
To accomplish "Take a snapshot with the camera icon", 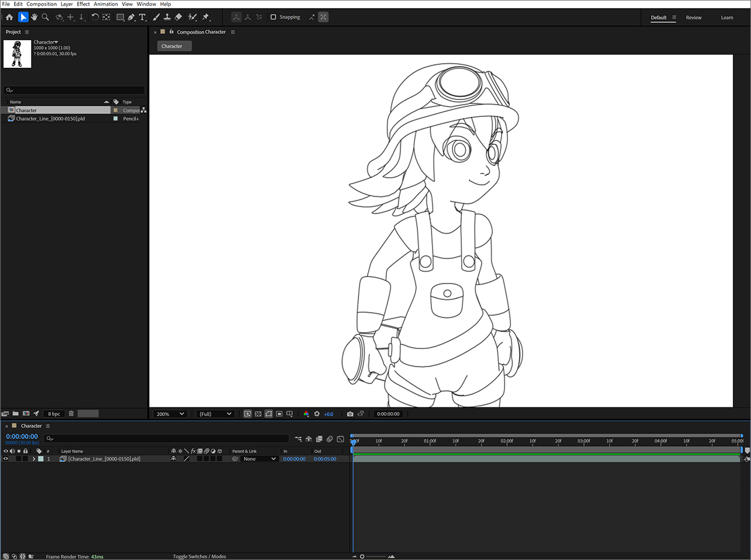I will pos(350,414).
